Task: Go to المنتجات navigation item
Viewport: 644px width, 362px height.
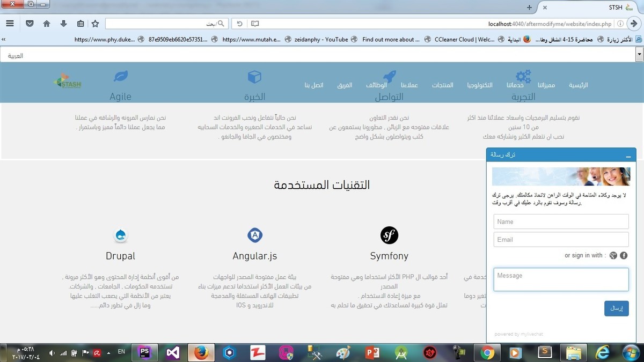Action: point(443,85)
